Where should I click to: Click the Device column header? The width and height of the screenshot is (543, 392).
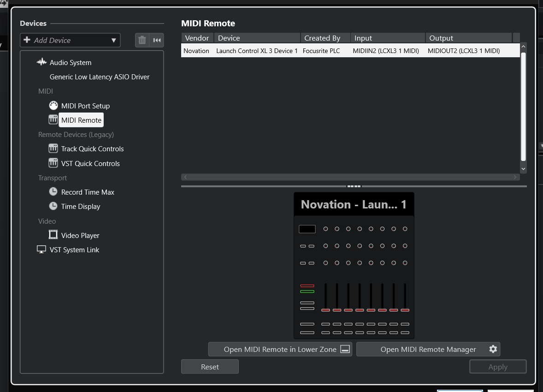[x=257, y=38]
